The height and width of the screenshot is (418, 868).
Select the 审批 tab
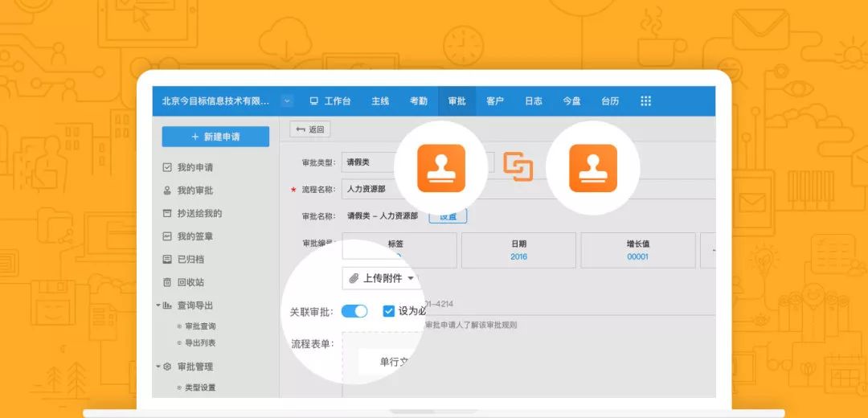click(457, 101)
